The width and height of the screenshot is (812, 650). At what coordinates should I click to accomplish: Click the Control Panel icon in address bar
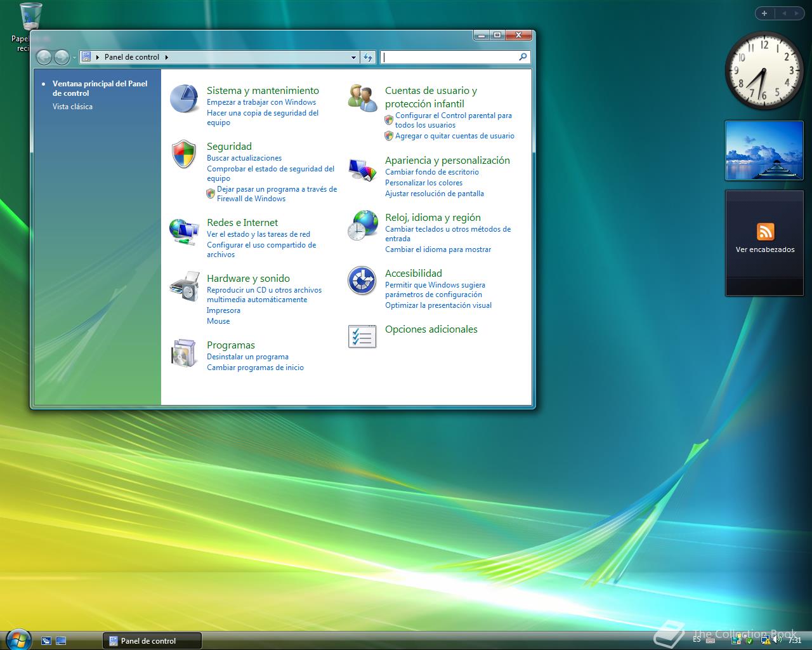coord(87,57)
